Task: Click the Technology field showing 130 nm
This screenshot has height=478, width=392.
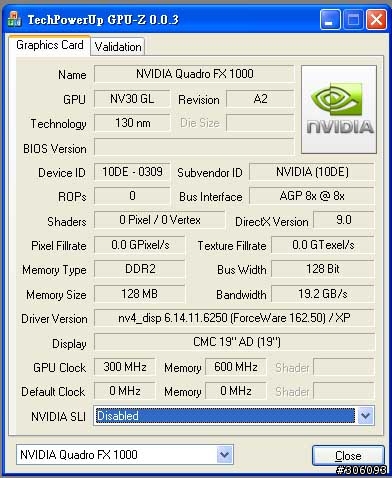Action: click(x=132, y=123)
